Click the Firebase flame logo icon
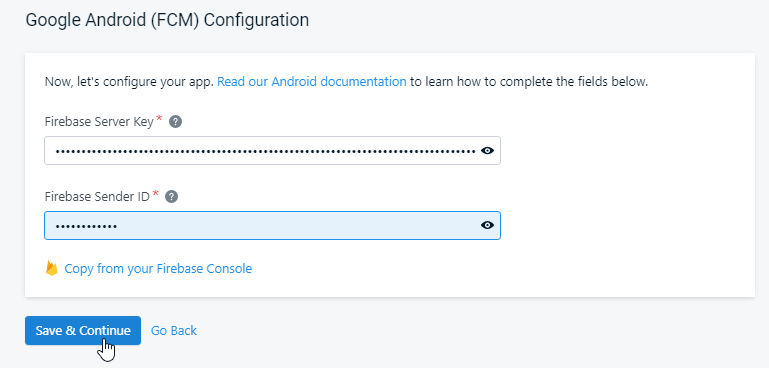 [51, 268]
